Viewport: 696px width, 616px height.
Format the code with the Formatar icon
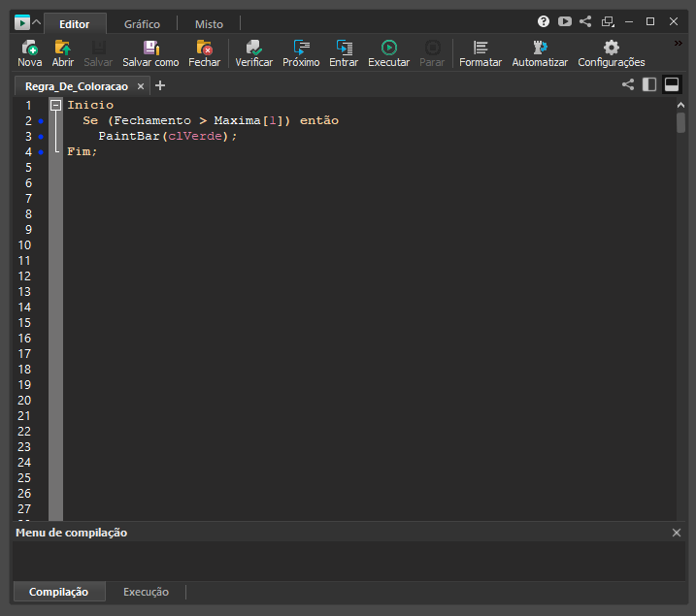click(481, 53)
